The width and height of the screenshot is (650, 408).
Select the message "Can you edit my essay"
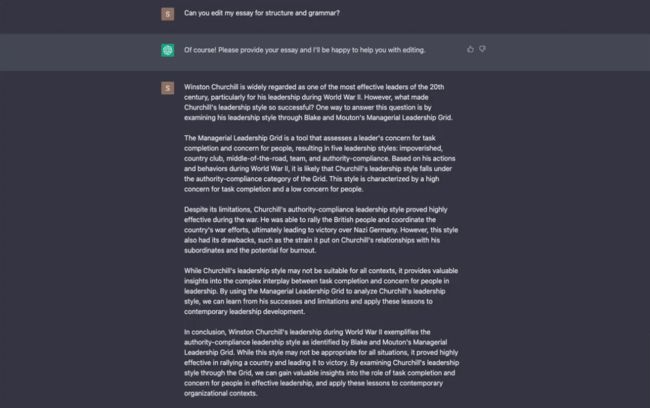(262, 13)
